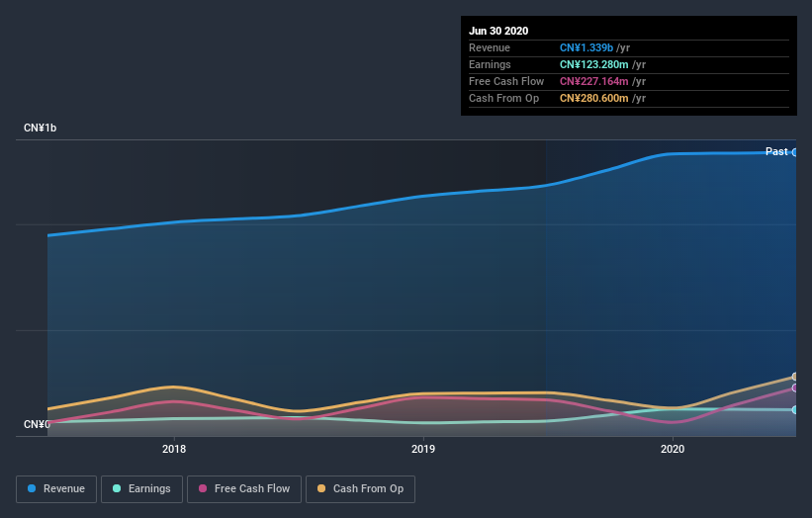Select the 2018 axis label
Image resolution: width=812 pixels, height=518 pixels.
coord(174,449)
